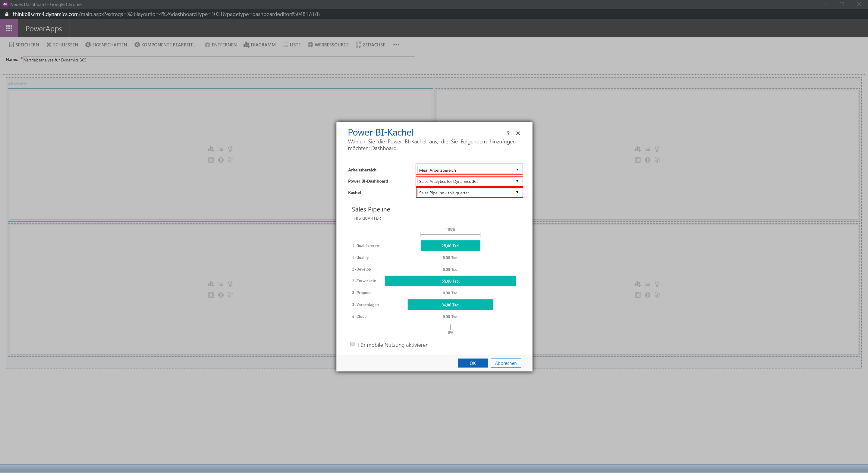Click the '4-Close' stage label
The image size is (868, 473).
pos(359,316)
